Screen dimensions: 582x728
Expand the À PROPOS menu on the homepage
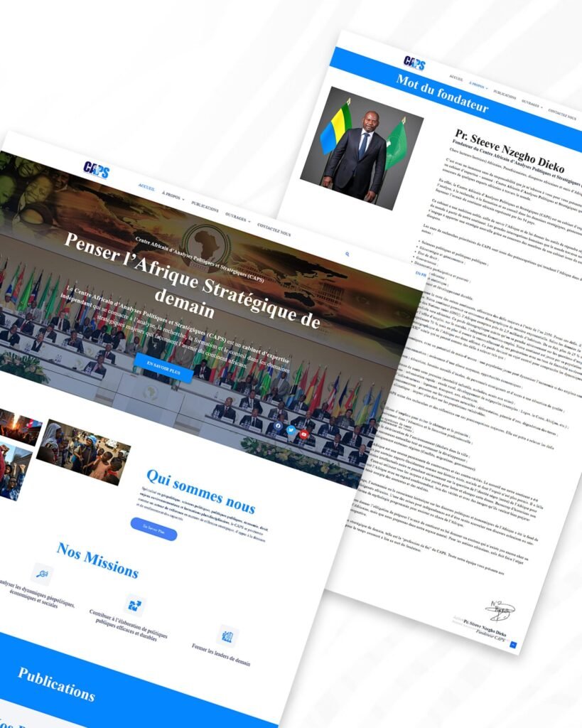point(173,196)
